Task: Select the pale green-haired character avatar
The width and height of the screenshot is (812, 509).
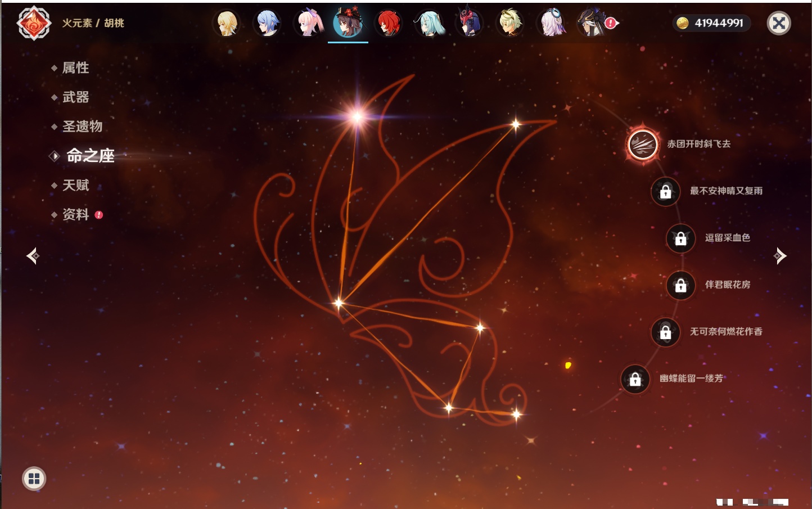Action: (x=510, y=24)
